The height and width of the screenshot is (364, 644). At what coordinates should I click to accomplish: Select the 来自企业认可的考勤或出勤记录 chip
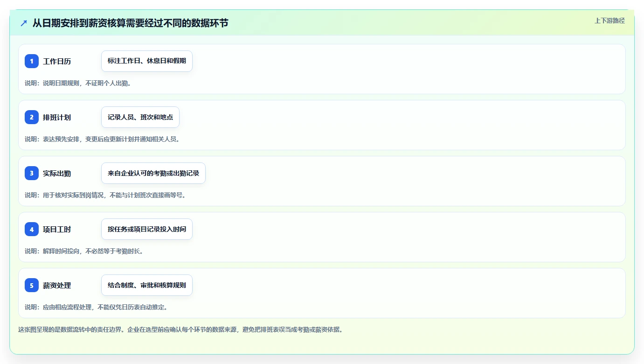153,173
